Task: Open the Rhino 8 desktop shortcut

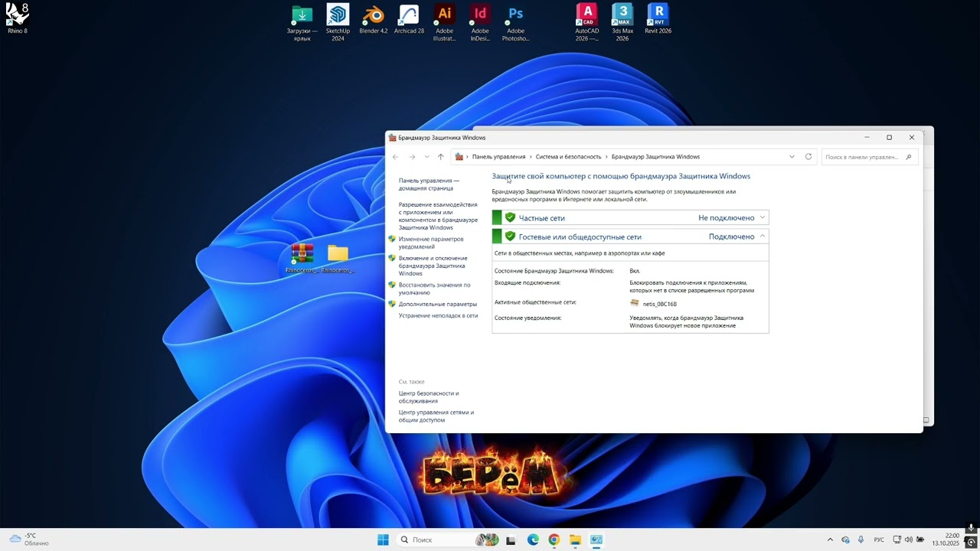Action: point(17,18)
